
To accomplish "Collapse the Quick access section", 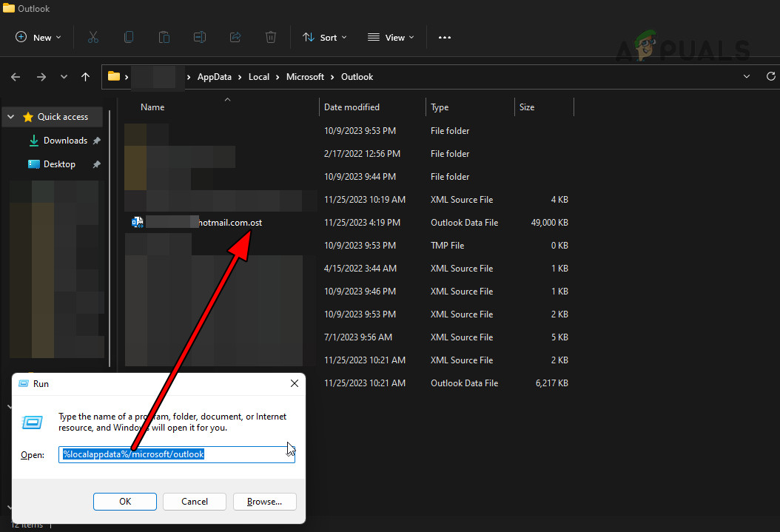I will (x=10, y=116).
